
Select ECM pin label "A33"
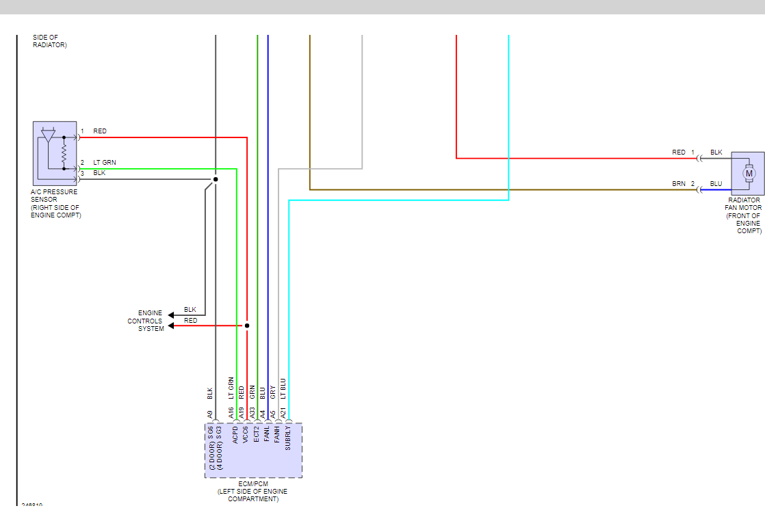tap(252, 413)
